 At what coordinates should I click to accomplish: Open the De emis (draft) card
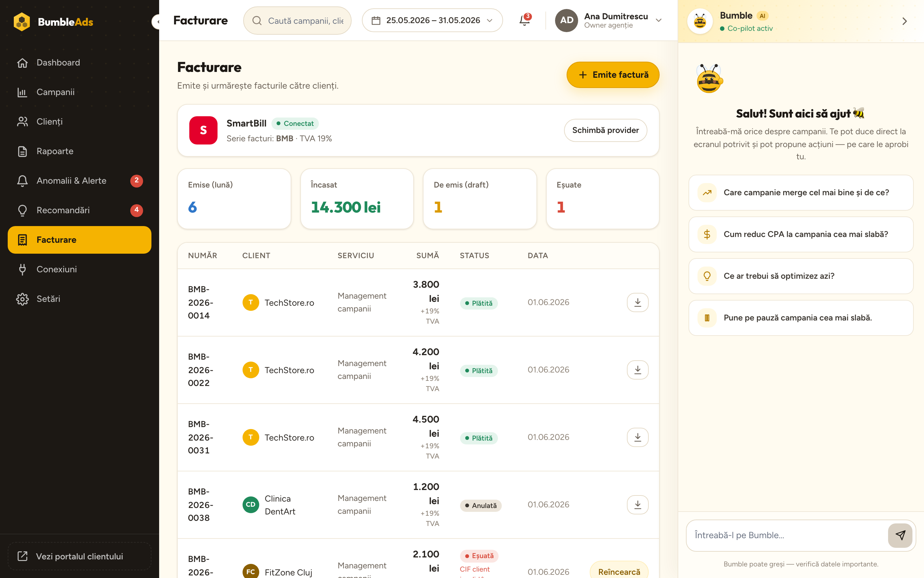(480, 199)
